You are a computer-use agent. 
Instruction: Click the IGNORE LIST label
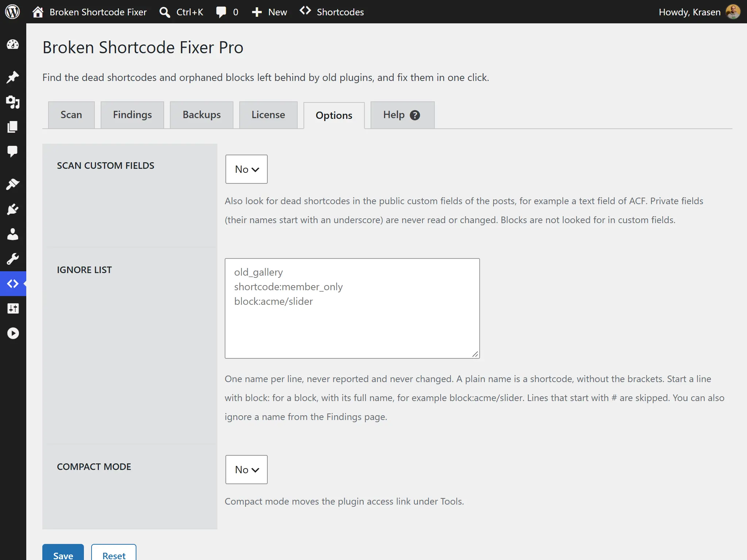84,270
